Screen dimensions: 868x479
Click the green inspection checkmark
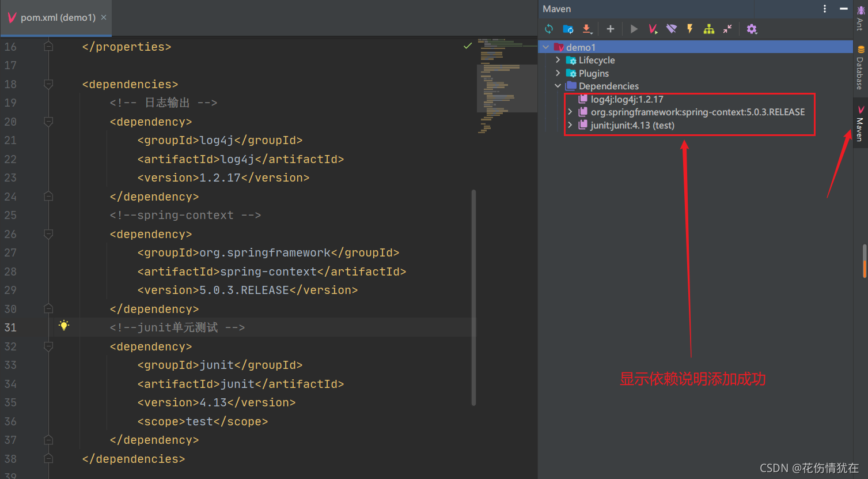point(468,46)
